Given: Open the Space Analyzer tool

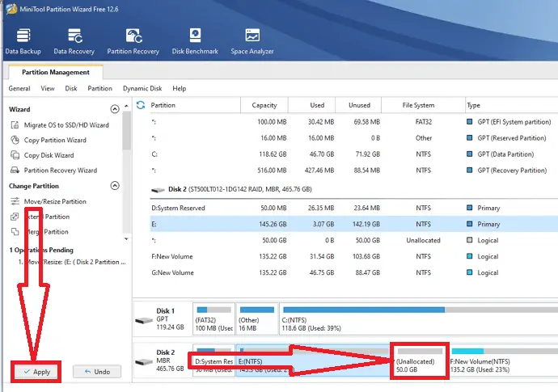Looking at the screenshot, I should click(x=252, y=41).
